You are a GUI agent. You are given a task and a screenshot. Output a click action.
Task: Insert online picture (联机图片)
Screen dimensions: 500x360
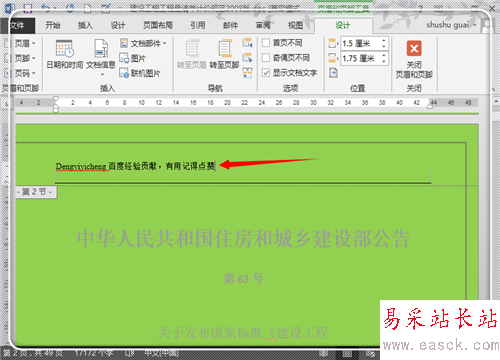click(140, 73)
